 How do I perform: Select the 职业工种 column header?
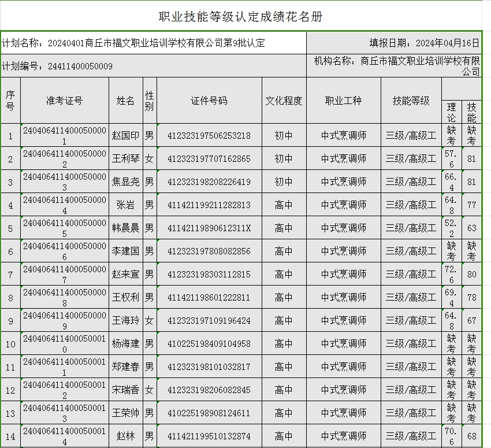click(x=344, y=101)
